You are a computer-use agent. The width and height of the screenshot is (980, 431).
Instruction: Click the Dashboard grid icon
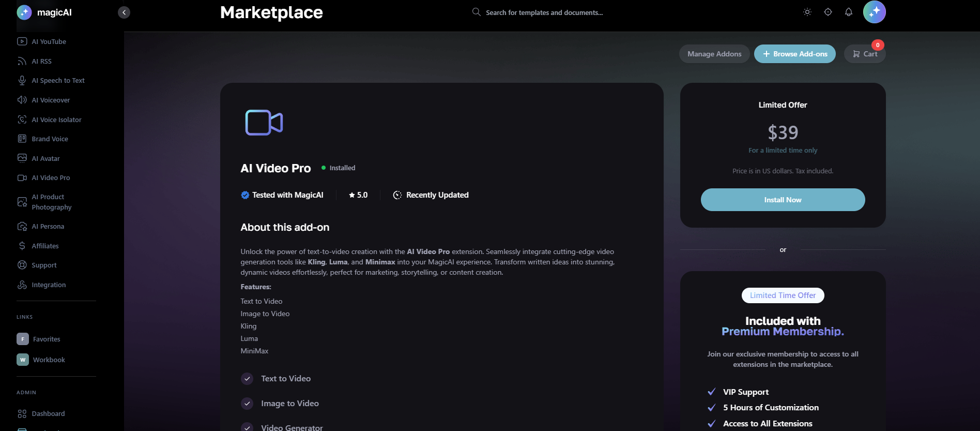[x=22, y=413]
